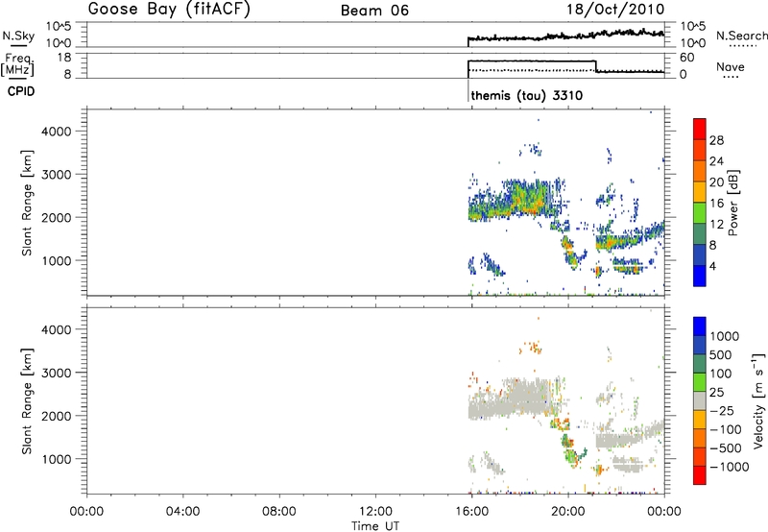
Task: Click the '4000' tick on power panel
Action: point(57,132)
